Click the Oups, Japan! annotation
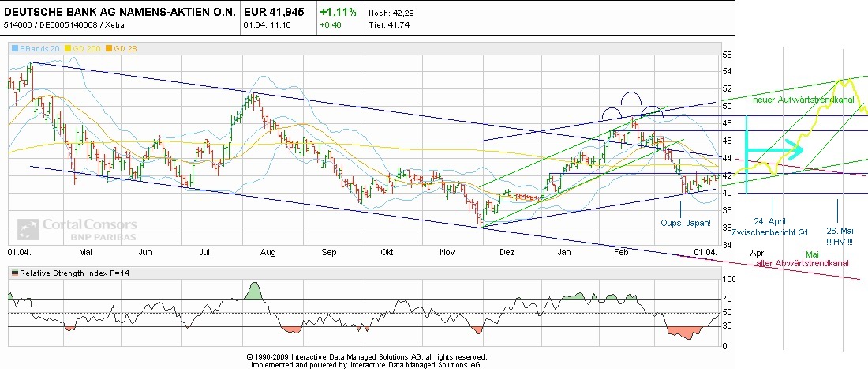This screenshot has height=369, width=868. point(685,224)
